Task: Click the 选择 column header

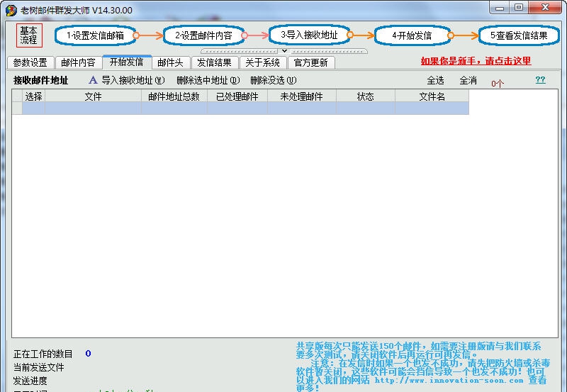Action: (33, 96)
